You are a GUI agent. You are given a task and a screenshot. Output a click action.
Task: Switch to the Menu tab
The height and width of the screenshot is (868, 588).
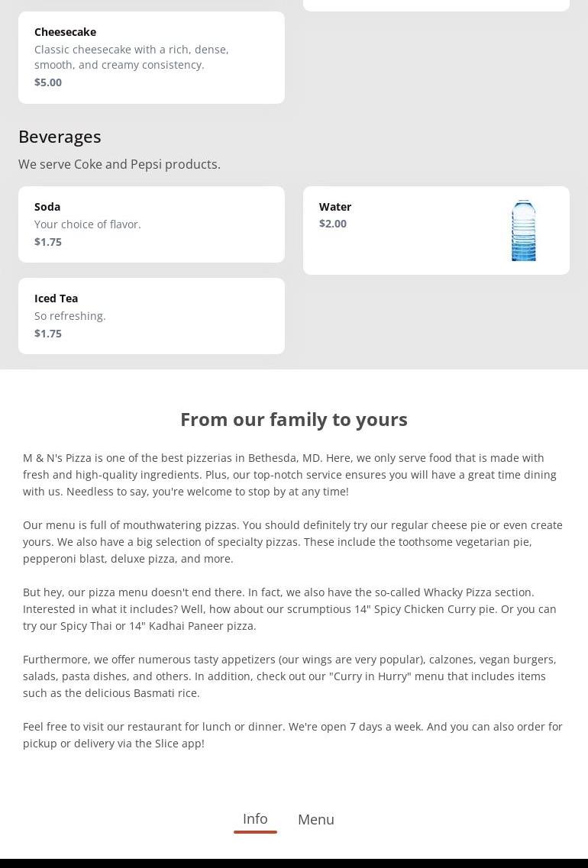315,819
